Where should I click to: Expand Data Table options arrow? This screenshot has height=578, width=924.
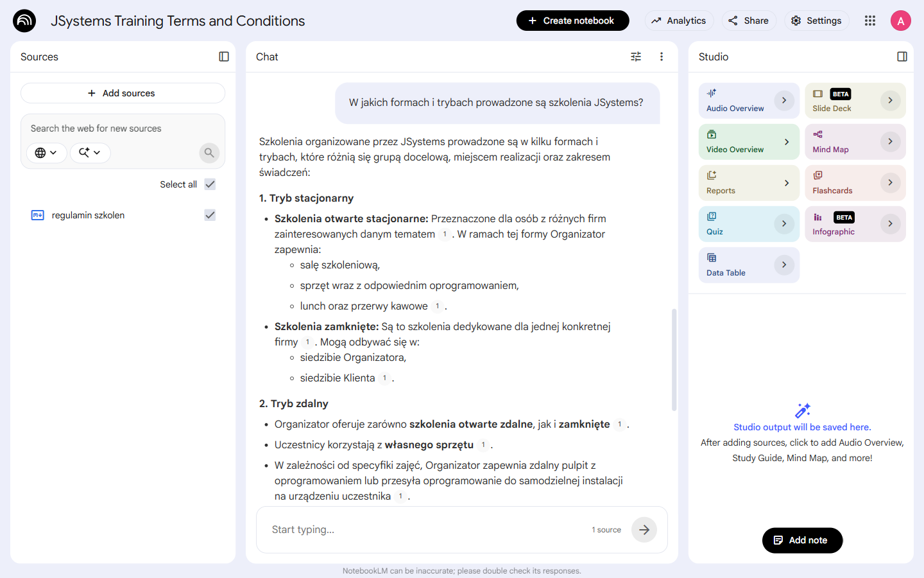784,265
